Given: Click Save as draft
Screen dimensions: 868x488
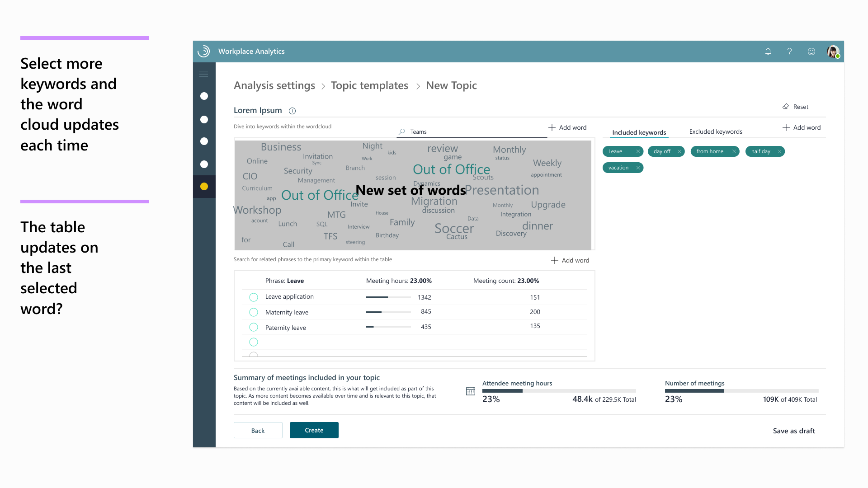Looking at the screenshot, I should click(x=793, y=431).
